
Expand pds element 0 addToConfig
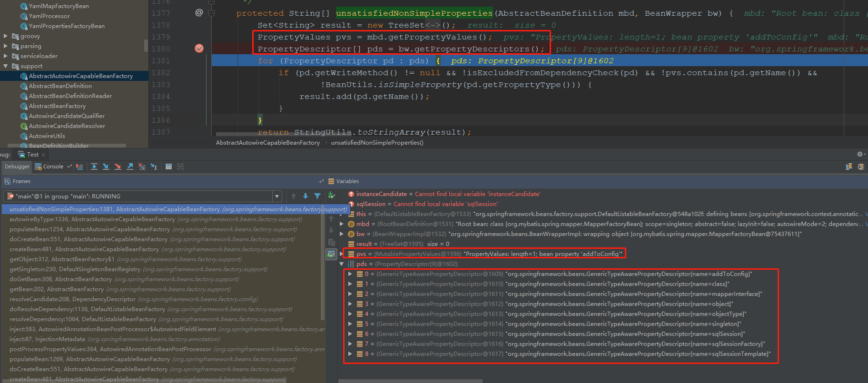tap(350, 274)
